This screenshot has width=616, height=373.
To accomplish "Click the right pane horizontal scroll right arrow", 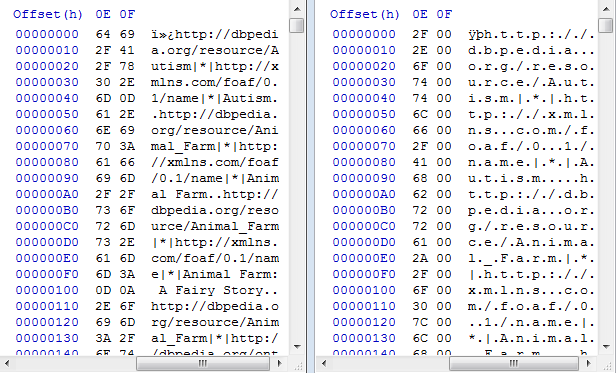I will tap(588, 363).
